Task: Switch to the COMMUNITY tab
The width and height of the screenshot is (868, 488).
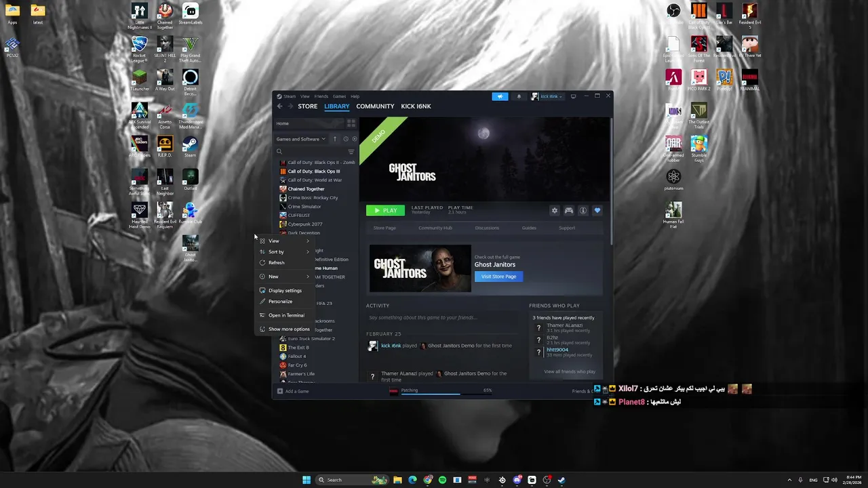Action: tap(375, 106)
